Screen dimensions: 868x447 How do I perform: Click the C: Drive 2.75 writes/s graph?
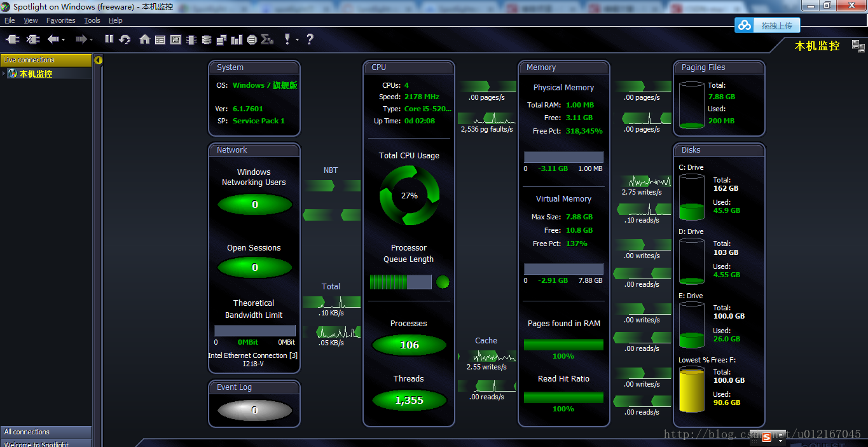pyautogui.click(x=642, y=181)
